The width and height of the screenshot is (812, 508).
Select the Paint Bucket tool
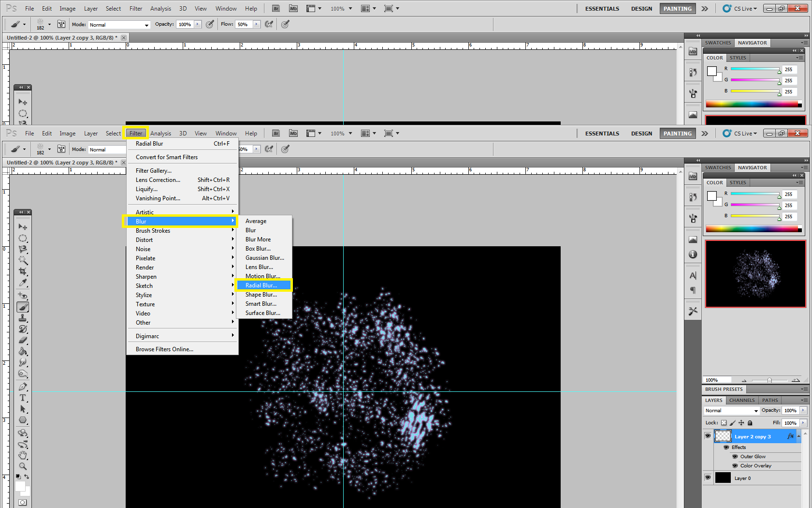[x=23, y=351]
